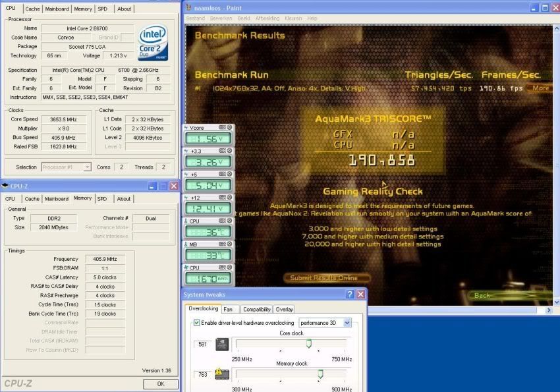The height and width of the screenshot is (392, 560).
Task: Click the Rated FSB value 1623.8 MHz
Action: pos(63,146)
